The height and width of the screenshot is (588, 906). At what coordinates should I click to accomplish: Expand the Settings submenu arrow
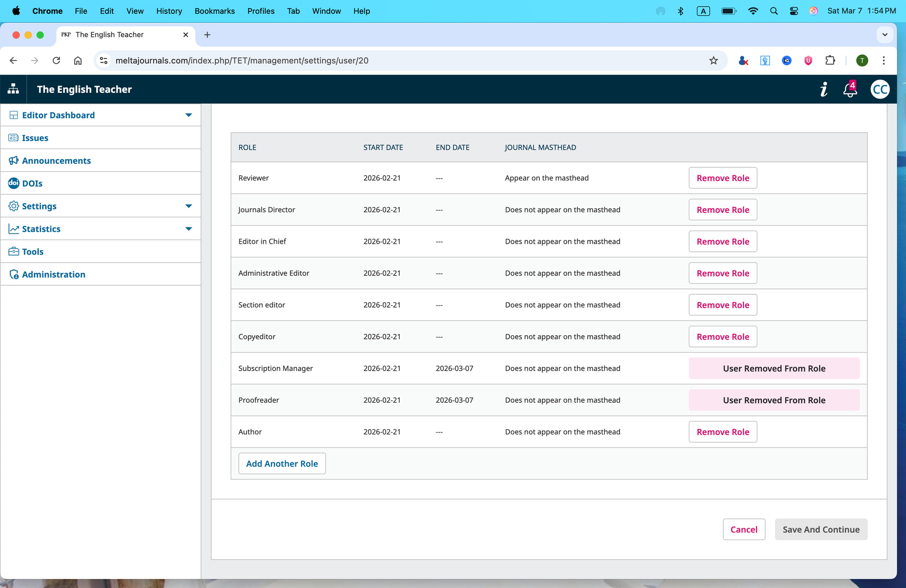(x=189, y=206)
